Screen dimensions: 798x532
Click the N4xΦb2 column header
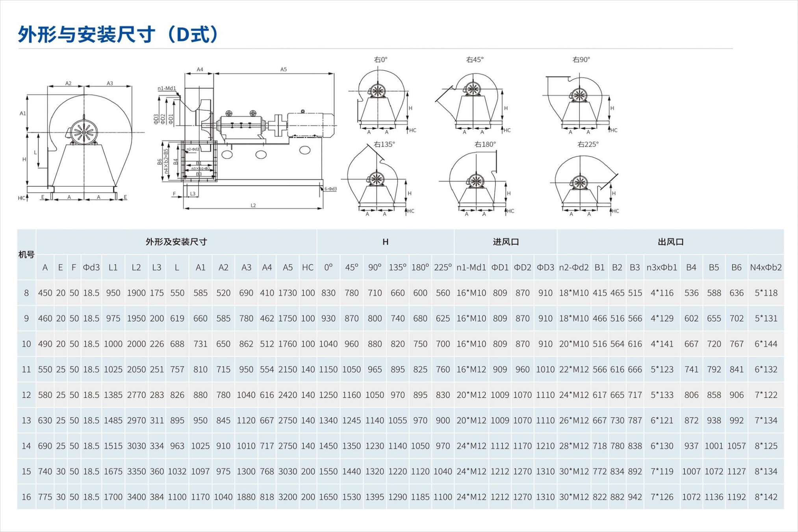(765, 267)
